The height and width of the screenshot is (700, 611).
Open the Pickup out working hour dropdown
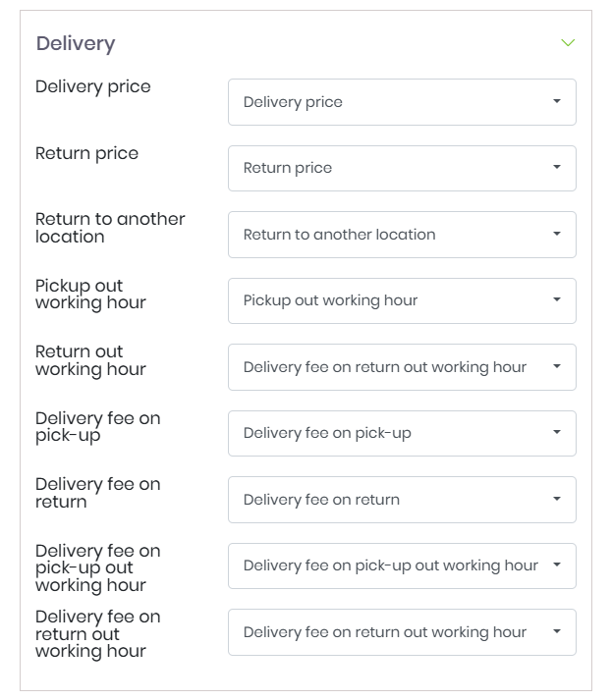click(401, 300)
